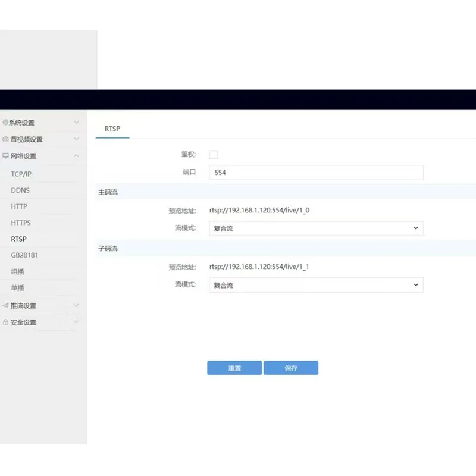This screenshot has height=476, width=476.
Task: Open the 单播 unicast page
Action: (17, 288)
